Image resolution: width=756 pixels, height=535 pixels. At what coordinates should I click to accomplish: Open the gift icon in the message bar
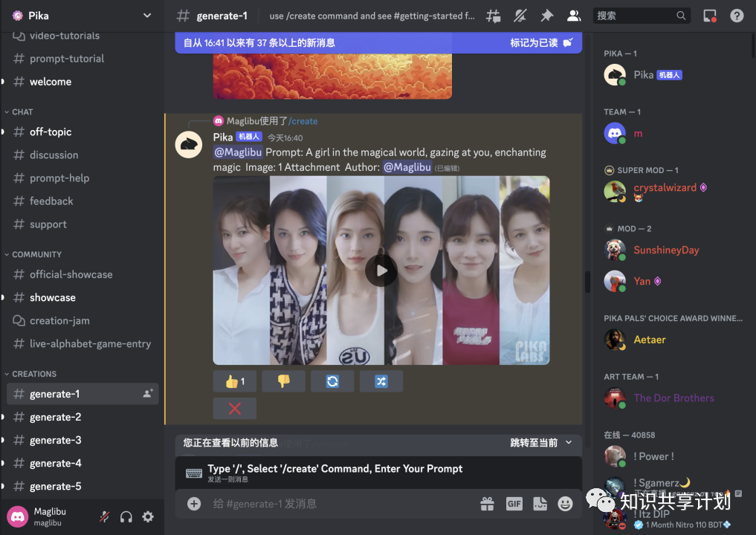pyautogui.click(x=487, y=504)
